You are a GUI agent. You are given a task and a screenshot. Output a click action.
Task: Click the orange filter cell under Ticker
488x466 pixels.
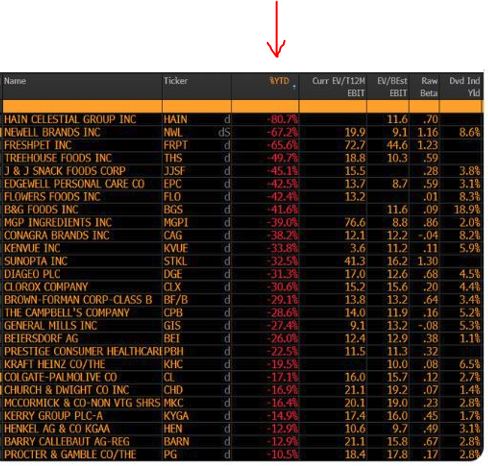tap(197, 106)
